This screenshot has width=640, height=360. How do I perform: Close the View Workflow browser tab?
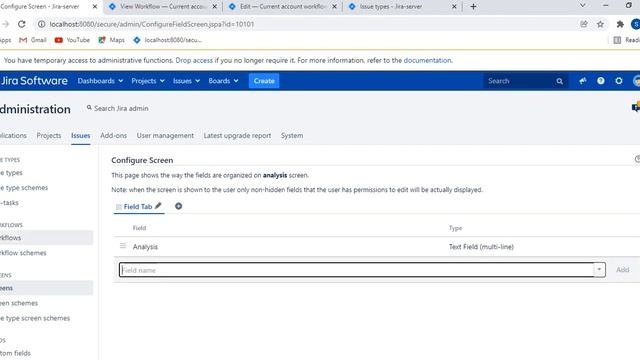[x=215, y=7]
